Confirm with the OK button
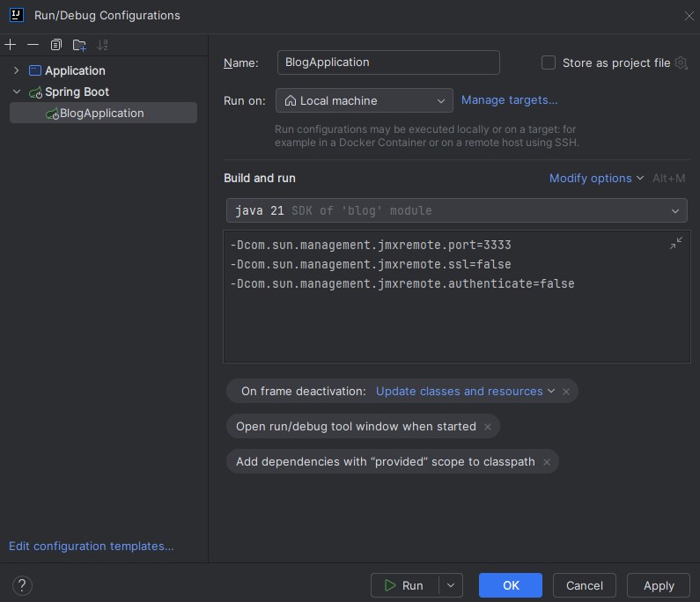The image size is (700, 602). point(511,585)
